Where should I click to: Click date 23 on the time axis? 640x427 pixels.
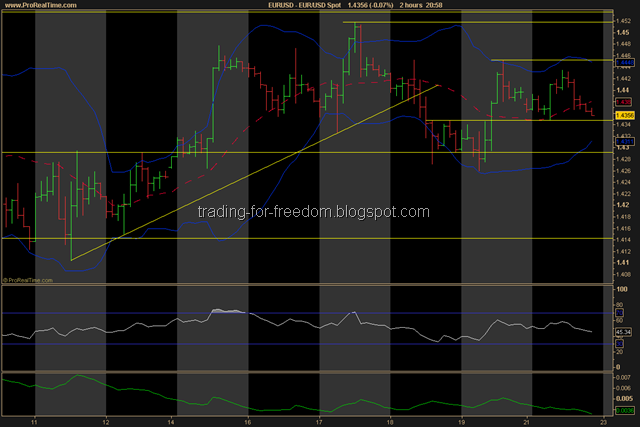coord(604,422)
